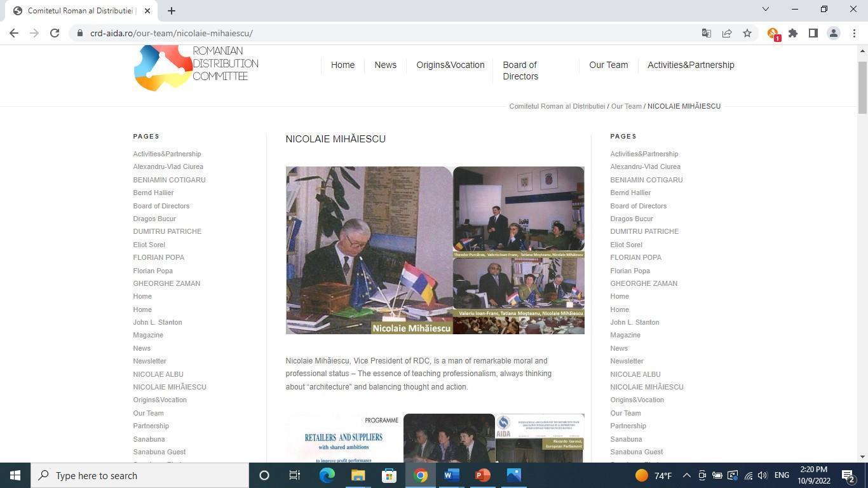Open John L. Stanton in the left Pages list

point(158,322)
